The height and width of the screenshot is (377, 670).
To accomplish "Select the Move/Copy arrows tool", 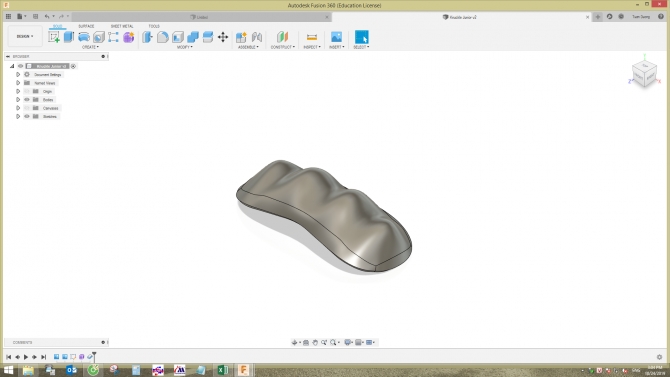I will 223,37.
